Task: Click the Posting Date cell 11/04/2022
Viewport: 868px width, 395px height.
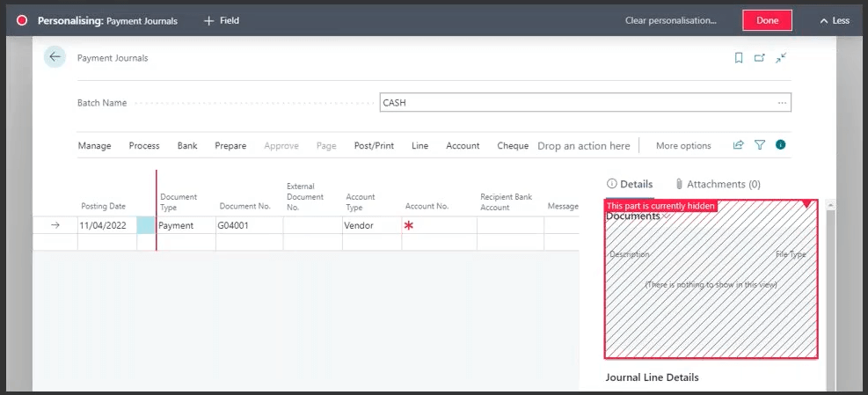Action: coord(103,226)
